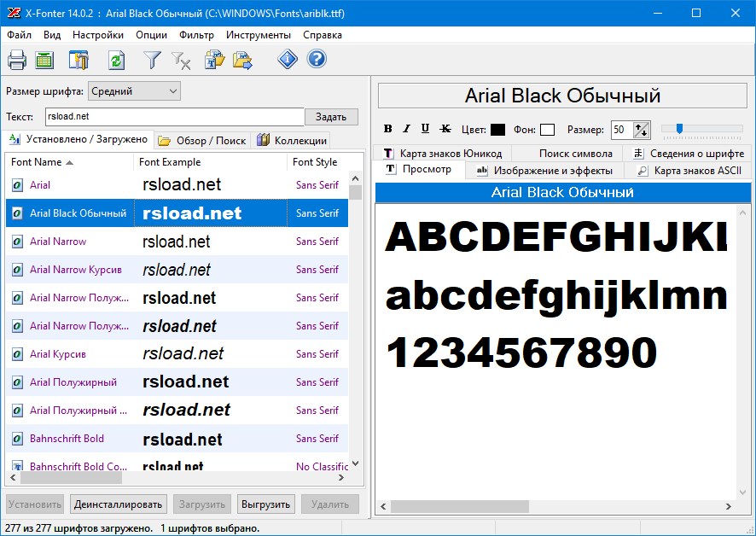Click the Выгрузить button
756x536 pixels.
point(265,504)
